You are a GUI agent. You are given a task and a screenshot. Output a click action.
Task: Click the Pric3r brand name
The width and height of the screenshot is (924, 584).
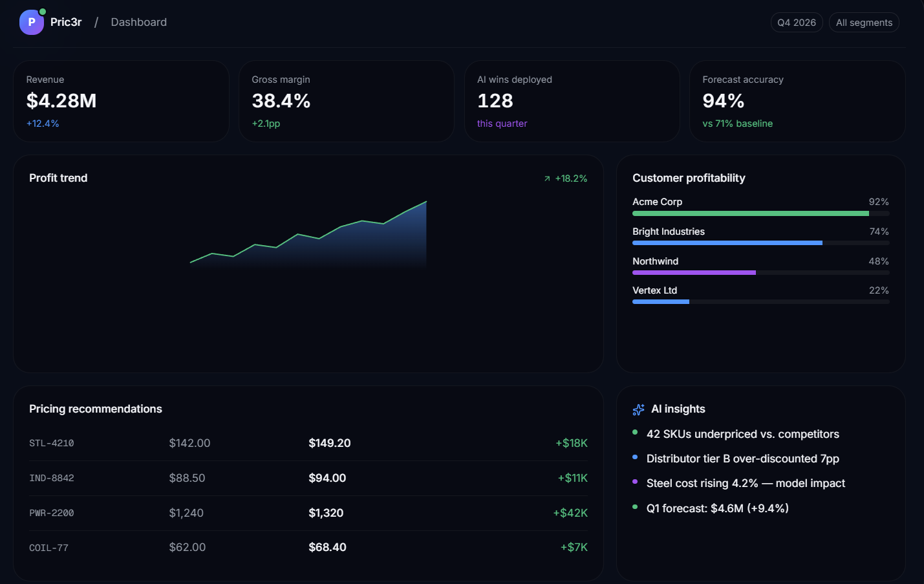pos(66,22)
